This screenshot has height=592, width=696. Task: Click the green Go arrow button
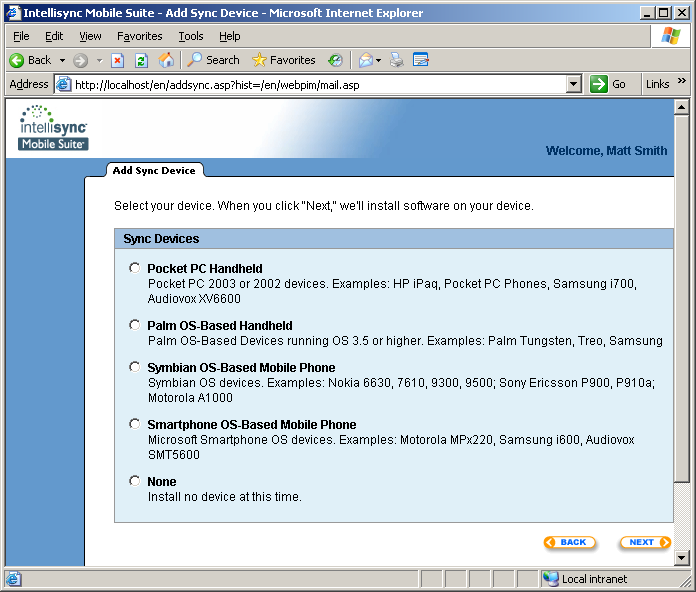point(598,84)
